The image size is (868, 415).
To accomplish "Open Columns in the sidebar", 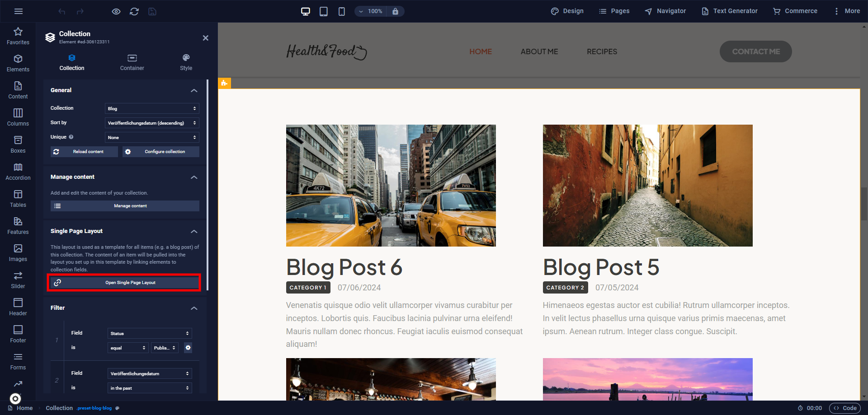I will click(18, 117).
